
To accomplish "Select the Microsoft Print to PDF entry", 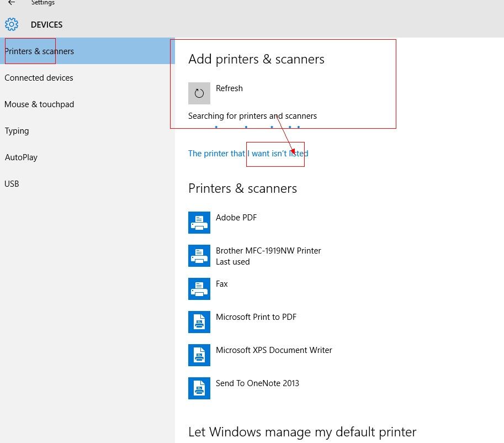I will (x=256, y=317).
